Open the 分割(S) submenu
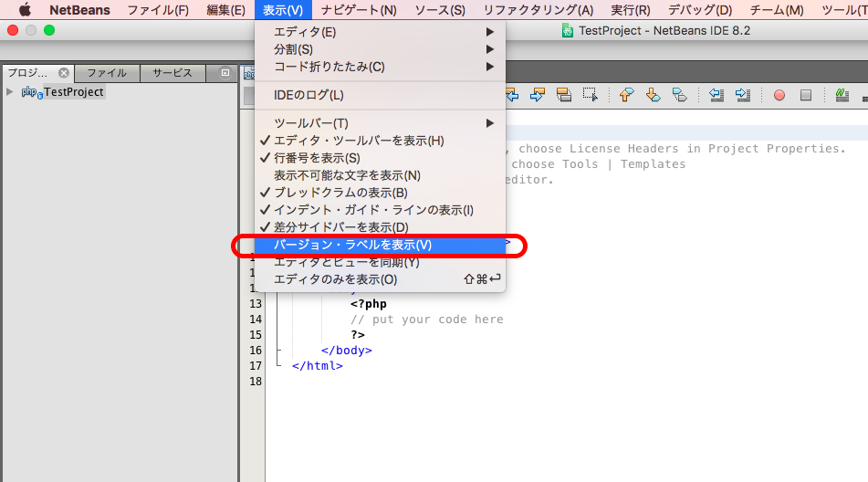The height and width of the screenshot is (482, 868). click(x=381, y=49)
